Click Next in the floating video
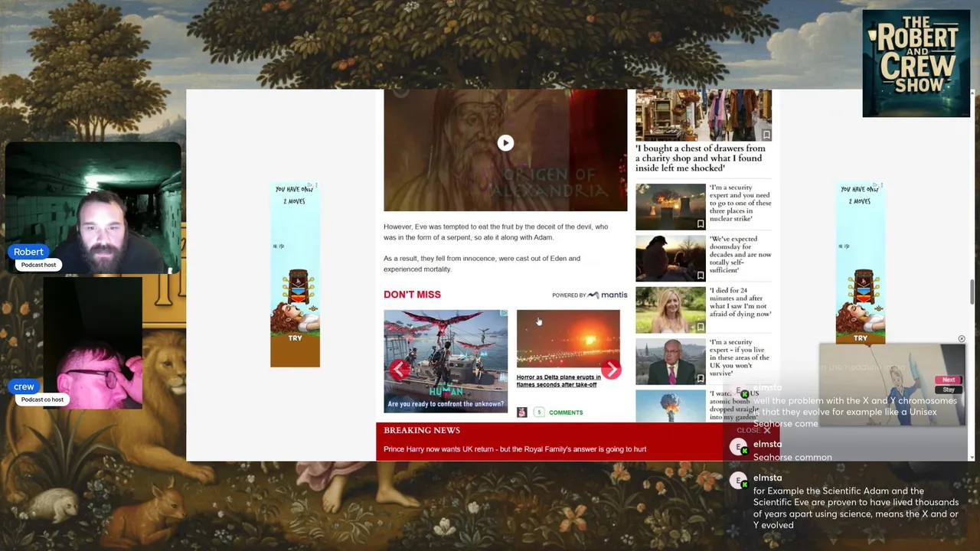Viewport: 980px width, 551px height. [x=949, y=380]
